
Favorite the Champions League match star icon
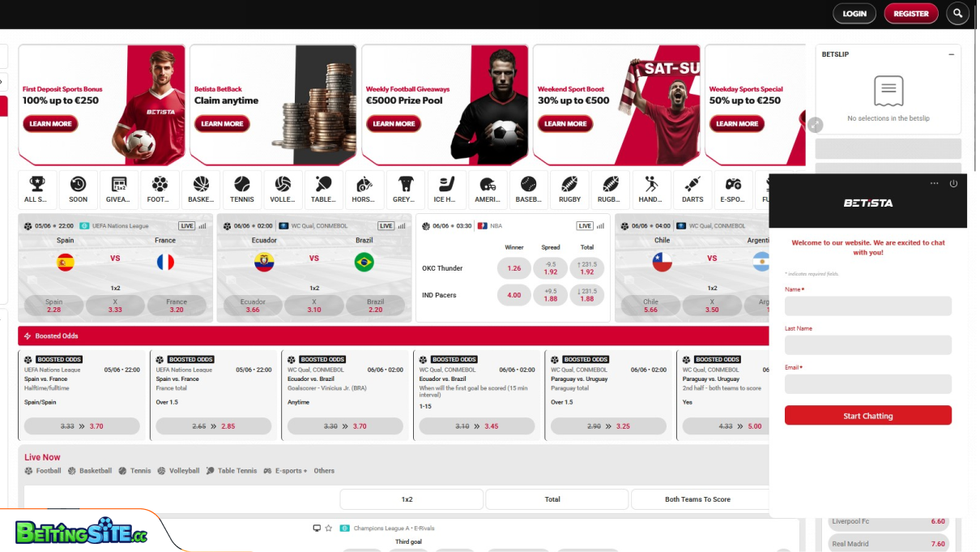329,528
